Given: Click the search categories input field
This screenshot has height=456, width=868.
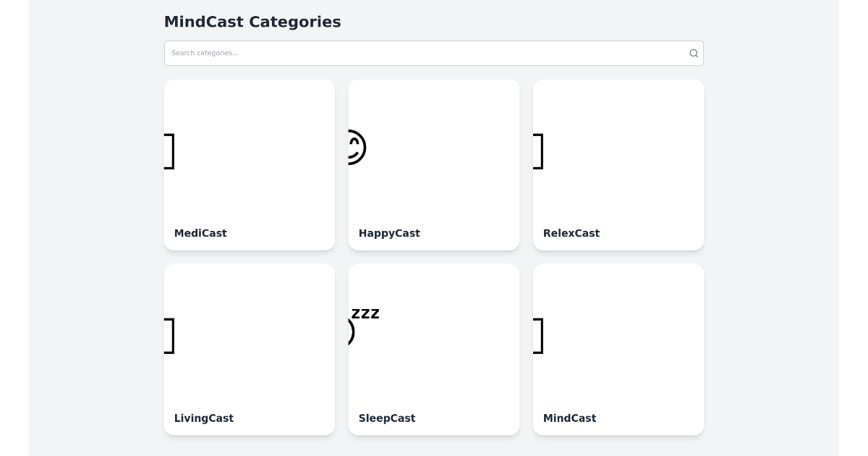Looking at the screenshot, I should 427,53.
